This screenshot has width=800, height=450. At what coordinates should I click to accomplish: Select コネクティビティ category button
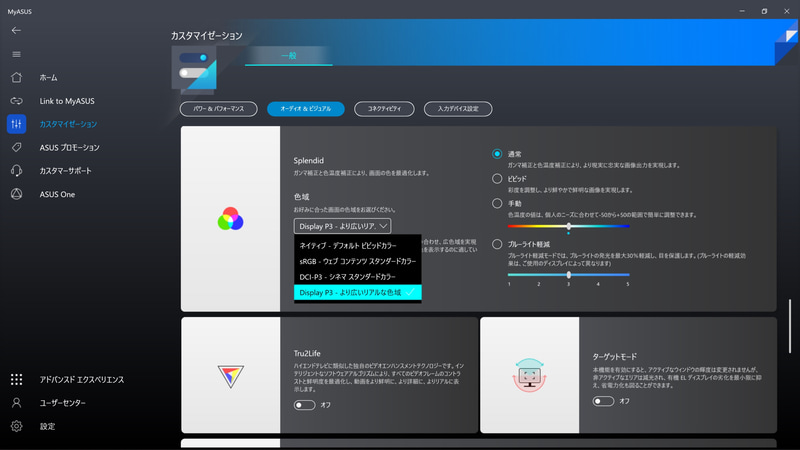384,109
